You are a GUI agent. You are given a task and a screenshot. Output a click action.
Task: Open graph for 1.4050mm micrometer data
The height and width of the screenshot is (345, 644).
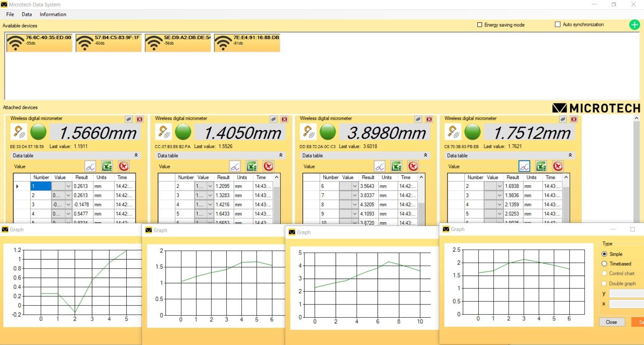pyautogui.click(x=235, y=166)
